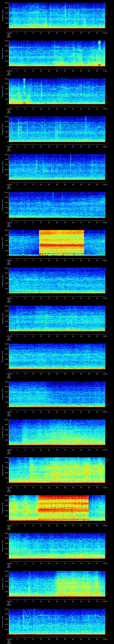Click the '33:00' end time label
Image resolution: width=114 pixels, height=644 pixels.
[105, 147]
